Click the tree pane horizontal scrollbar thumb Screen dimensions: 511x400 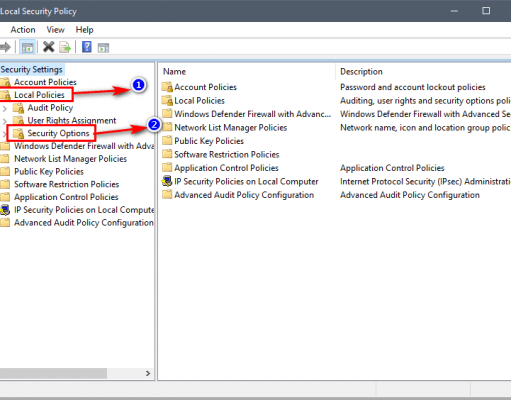(53, 373)
